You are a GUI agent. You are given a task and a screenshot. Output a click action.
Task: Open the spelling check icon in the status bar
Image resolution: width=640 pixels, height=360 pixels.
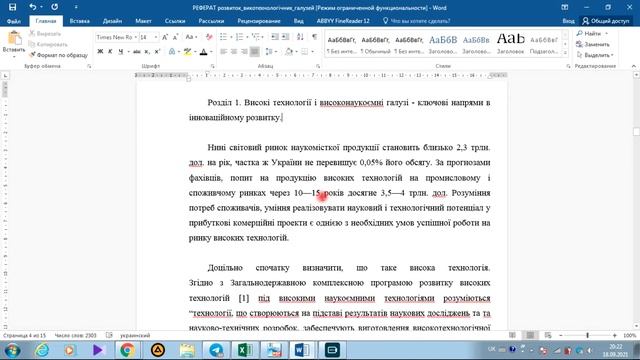[x=109, y=335]
